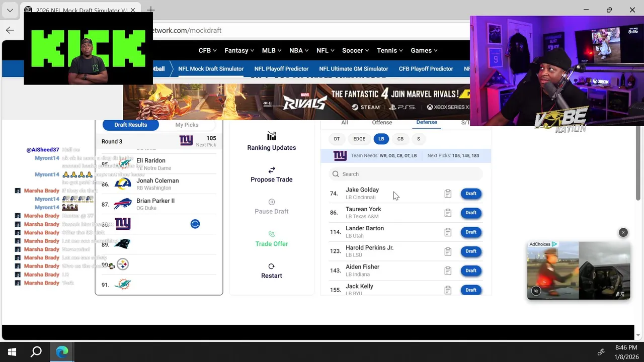Click the Marvel Rivals banner ad
The width and height of the screenshot is (644, 362).
(297, 102)
